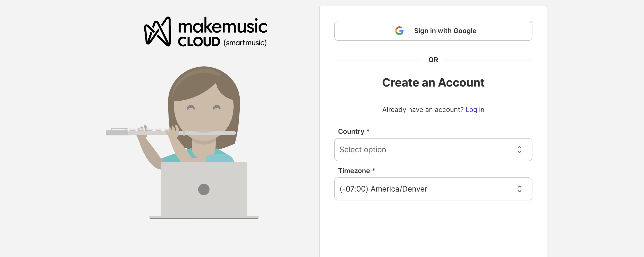The height and width of the screenshot is (257, 644).
Task: Click the MakeMusic M logo mark
Action: pos(158,32)
